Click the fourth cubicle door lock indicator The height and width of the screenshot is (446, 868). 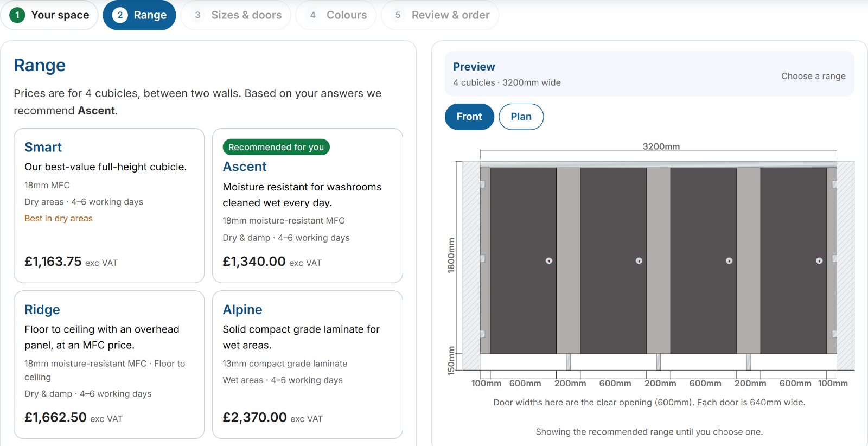pyautogui.click(x=819, y=261)
